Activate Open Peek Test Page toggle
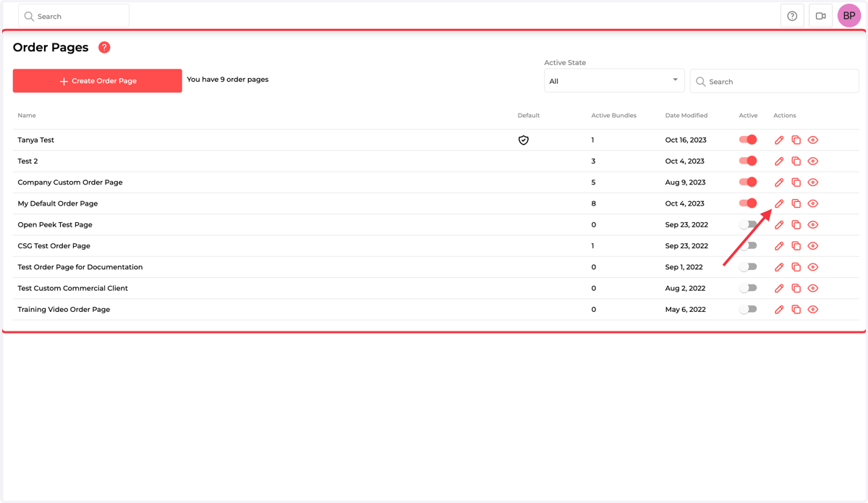The height and width of the screenshot is (503, 868). [x=748, y=224]
